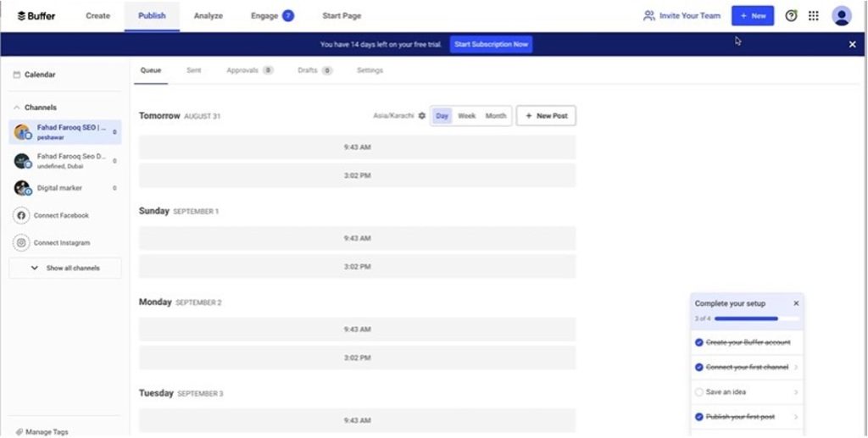Image resolution: width=868 pixels, height=438 pixels.
Task: Switch to Month view
Action: (x=495, y=116)
